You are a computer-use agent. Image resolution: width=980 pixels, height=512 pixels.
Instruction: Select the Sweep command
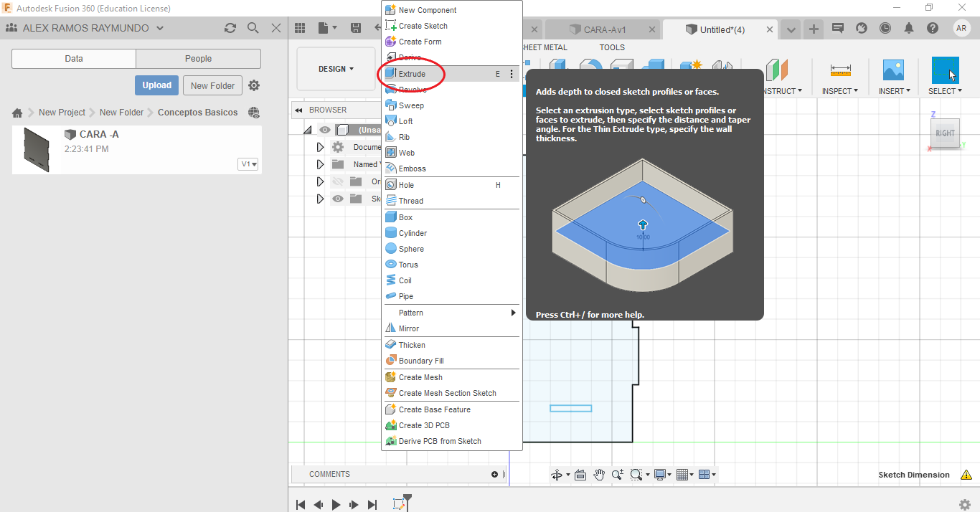pyautogui.click(x=451, y=105)
